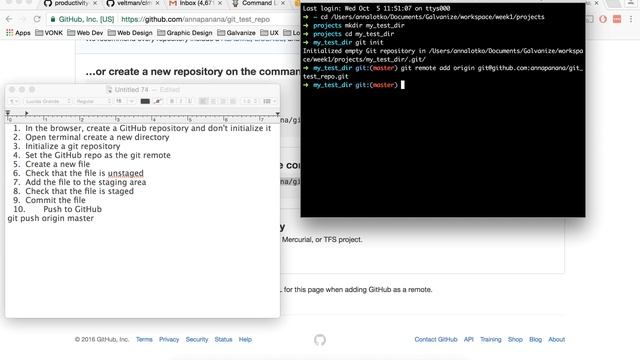
Task: Open the UX bookmarks folder
Action: (x=269, y=33)
